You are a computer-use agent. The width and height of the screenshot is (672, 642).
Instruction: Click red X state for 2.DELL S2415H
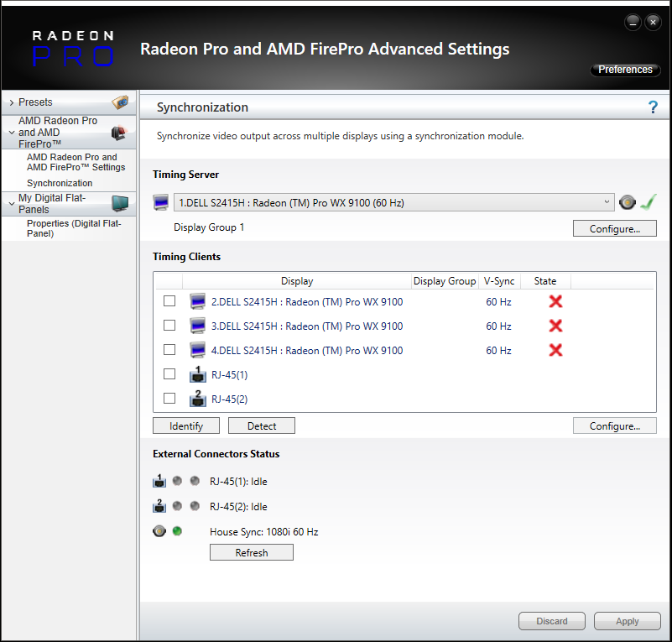click(555, 301)
